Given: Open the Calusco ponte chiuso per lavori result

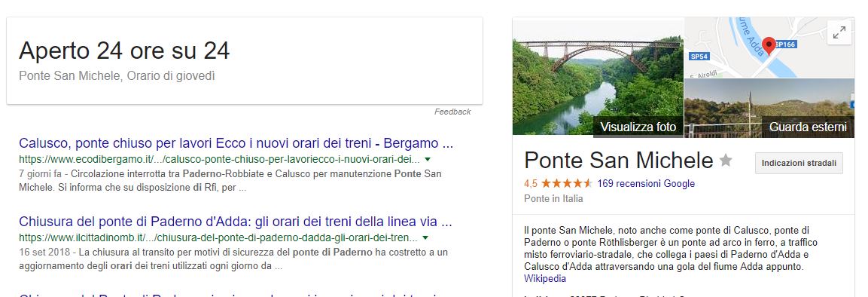Looking at the screenshot, I should [x=236, y=143].
